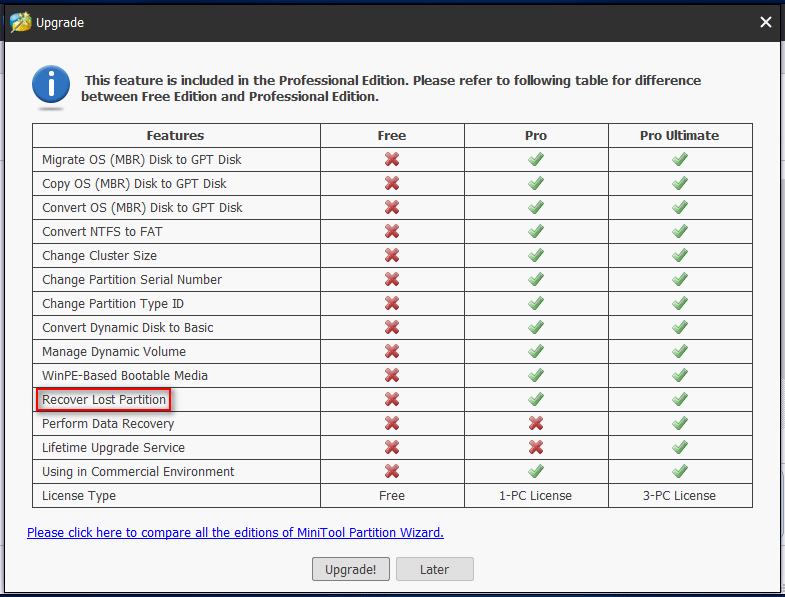The width and height of the screenshot is (785, 597).
Task: Click the MiniTool app icon in title bar
Action: pyautogui.click(x=21, y=22)
